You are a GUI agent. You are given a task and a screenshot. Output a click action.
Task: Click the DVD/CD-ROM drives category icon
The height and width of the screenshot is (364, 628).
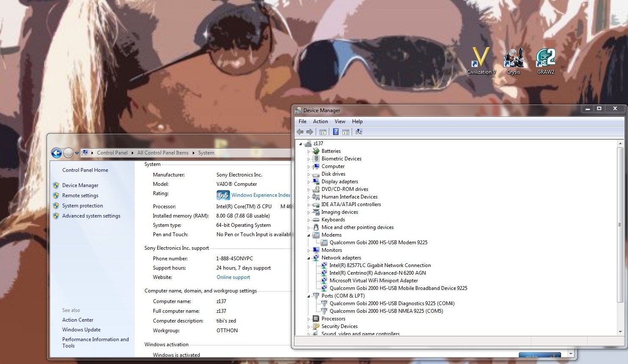click(x=316, y=189)
